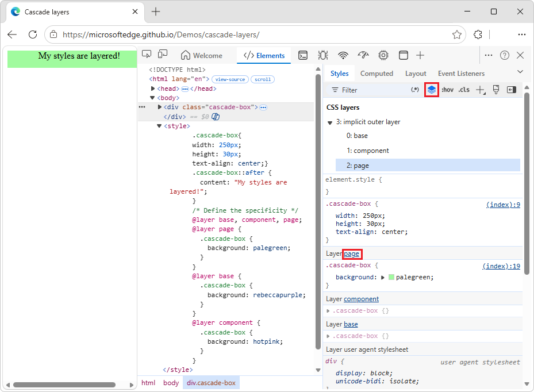The height and width of the screenshot is (392, 534).
Task: Select div.cascade-box breadcrumb
Action: [x=211, y=383]
